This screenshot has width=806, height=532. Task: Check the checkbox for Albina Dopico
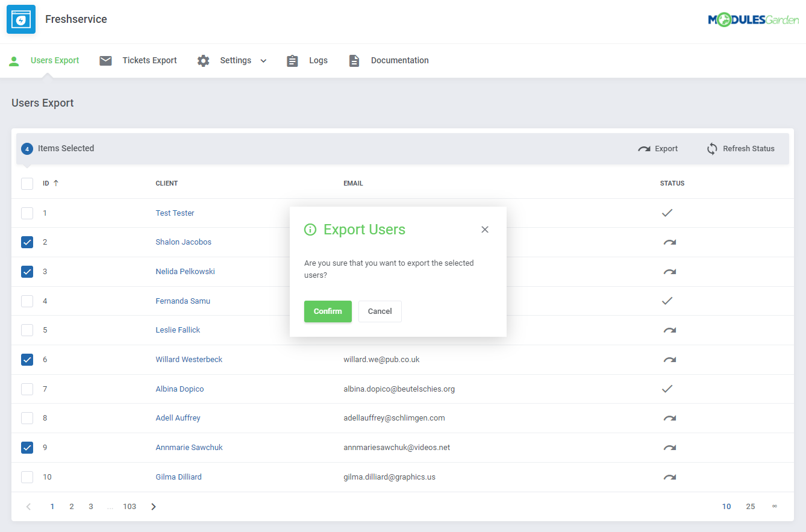(27, 389)
